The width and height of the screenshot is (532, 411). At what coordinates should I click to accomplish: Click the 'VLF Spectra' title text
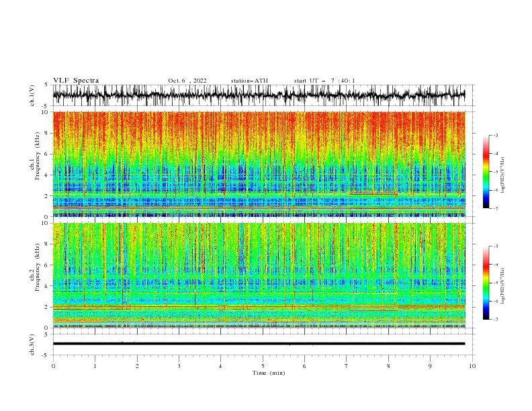click(x=76, y=81)
